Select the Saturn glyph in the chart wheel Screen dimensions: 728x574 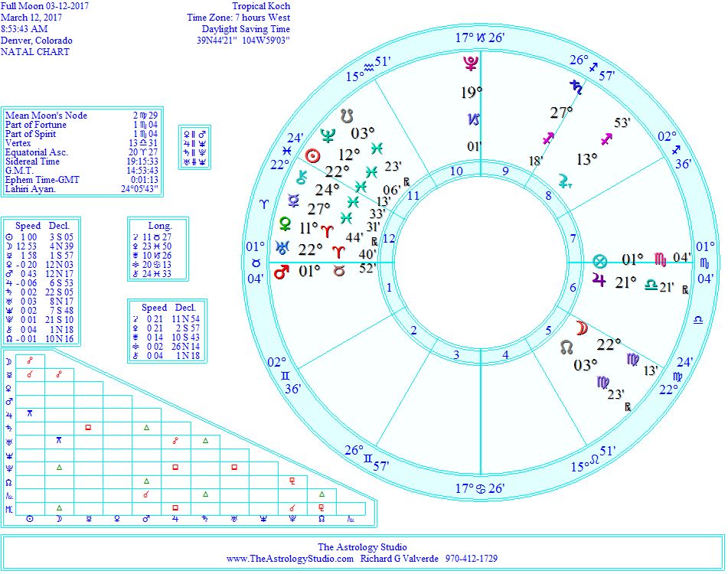tap(576, 87)
